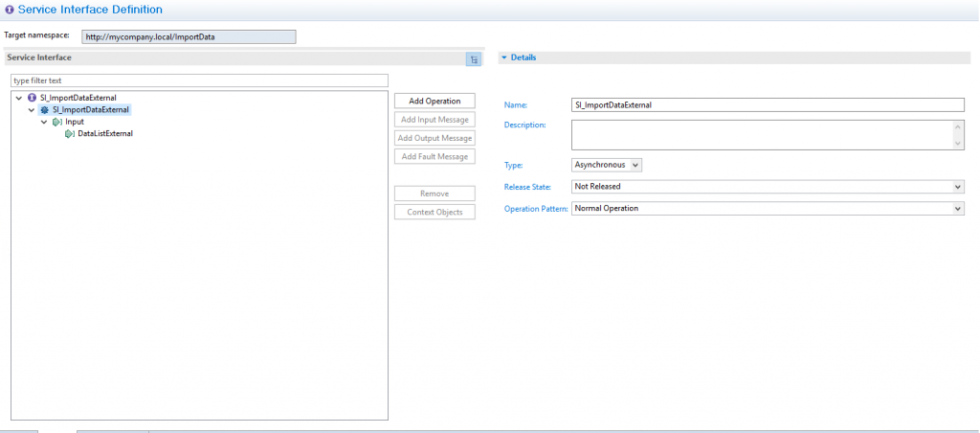Click the Name label

point(516,105)
